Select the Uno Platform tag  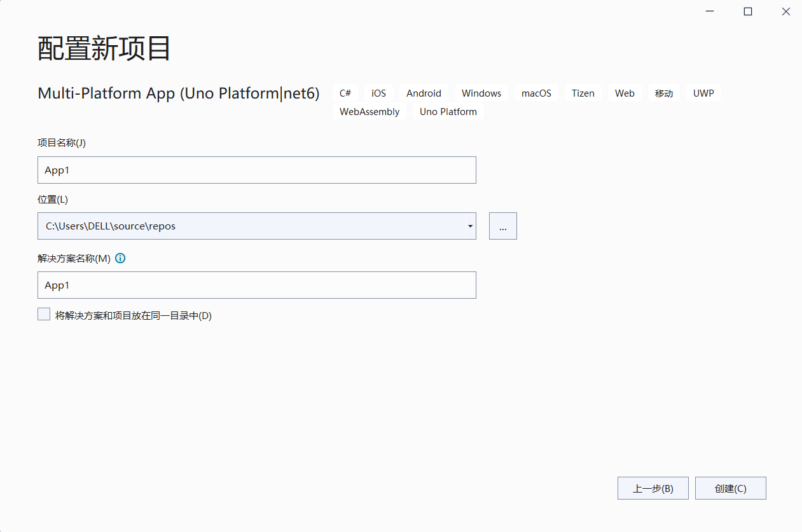[x=448, y=111]
